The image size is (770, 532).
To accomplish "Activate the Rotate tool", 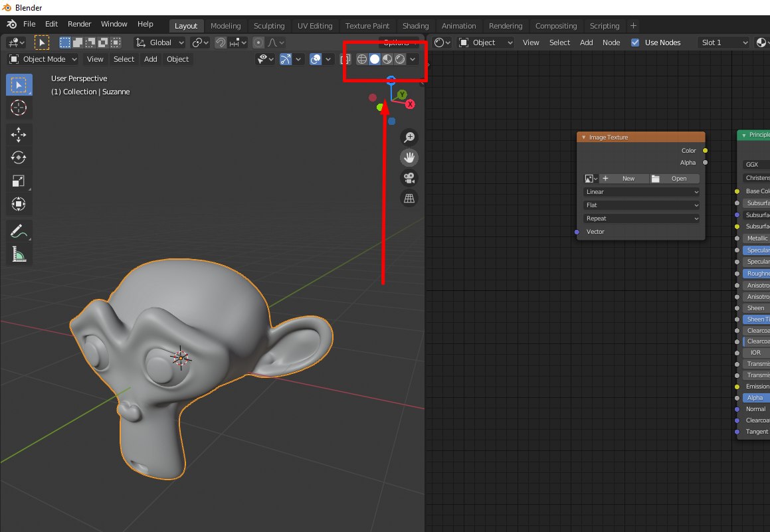I will click(19, 157).
